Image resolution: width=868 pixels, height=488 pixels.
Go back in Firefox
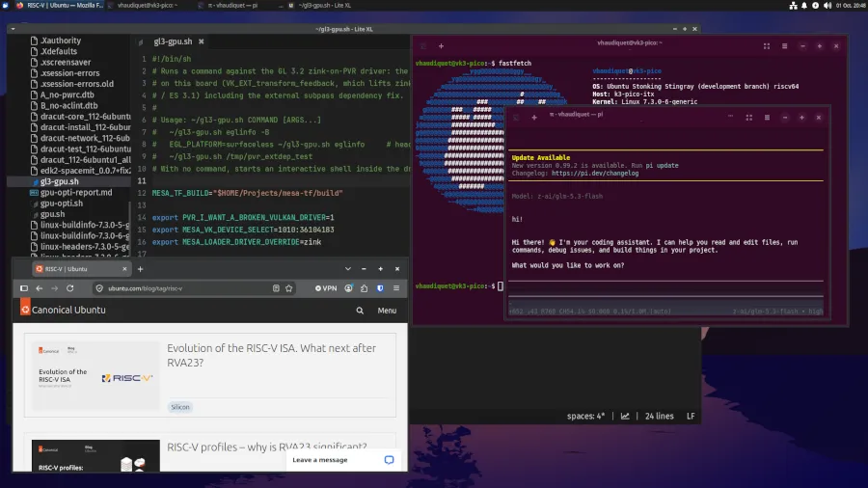[x=40, y=288]
